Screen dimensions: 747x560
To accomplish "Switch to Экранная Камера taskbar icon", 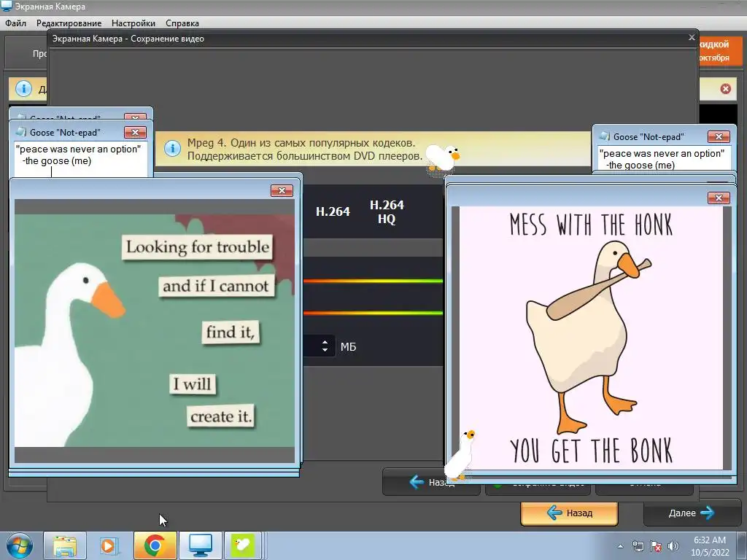I will (200, 545).
